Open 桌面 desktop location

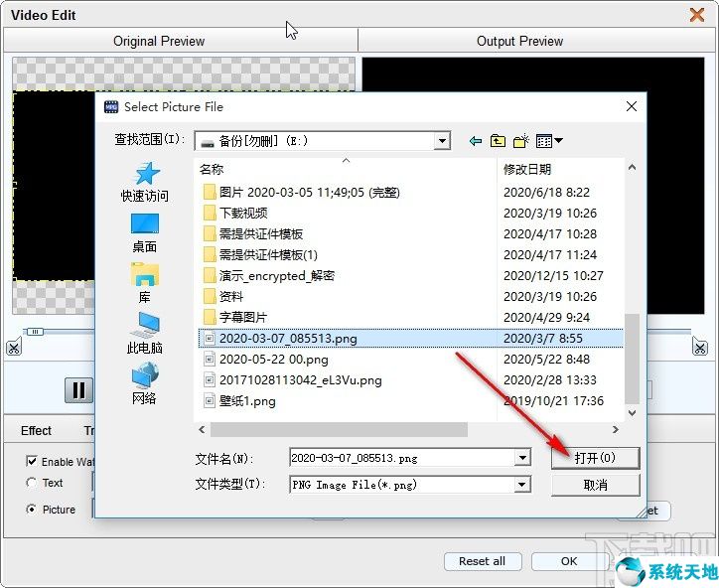[144, 233]
